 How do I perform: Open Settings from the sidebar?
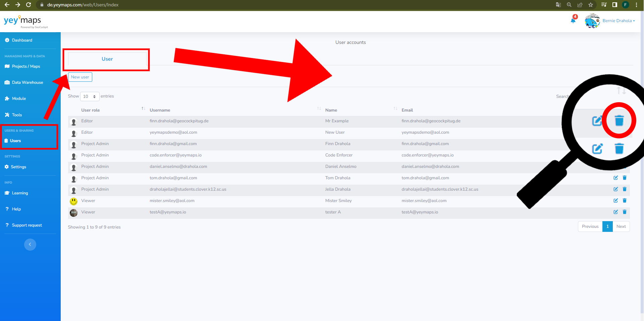(x=18, y=167)
